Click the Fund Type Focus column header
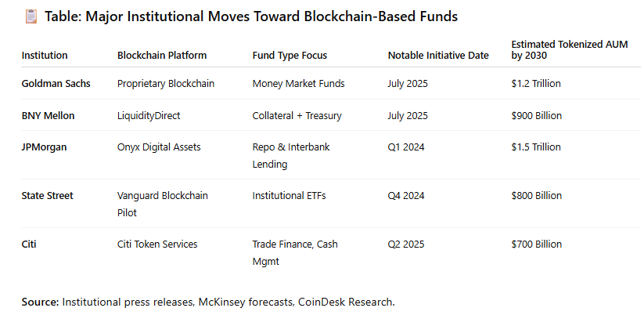The width and height of the screenshot is (644, 326). [290, 56]
